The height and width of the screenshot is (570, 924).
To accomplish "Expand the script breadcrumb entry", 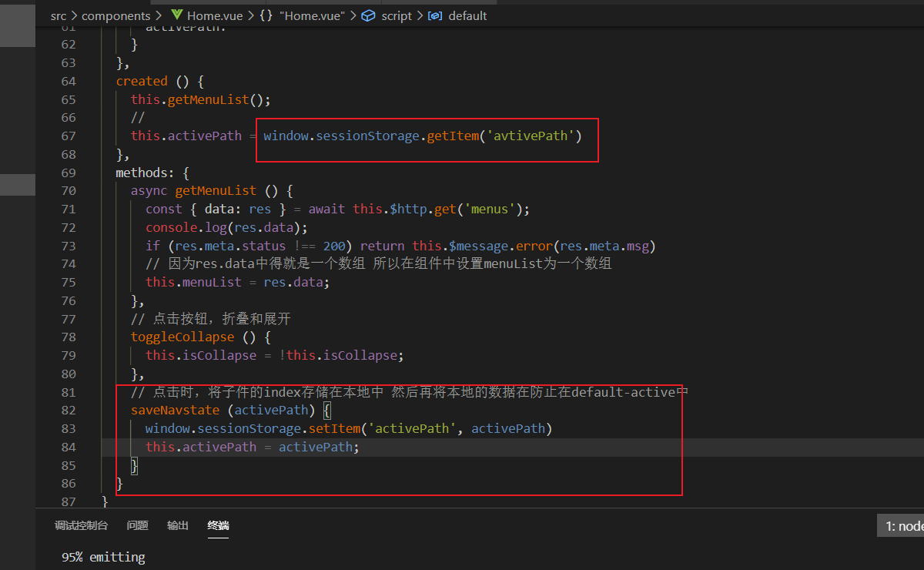I will click(x=397, y=15).
